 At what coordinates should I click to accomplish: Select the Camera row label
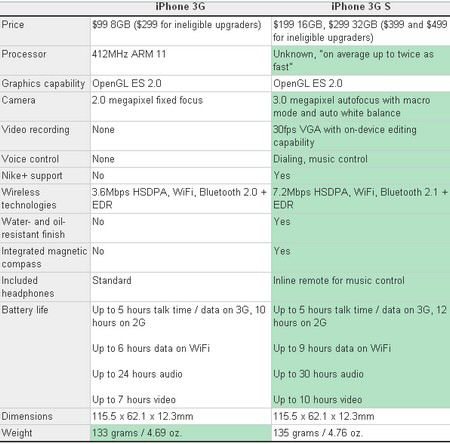[x=18, y=100]
